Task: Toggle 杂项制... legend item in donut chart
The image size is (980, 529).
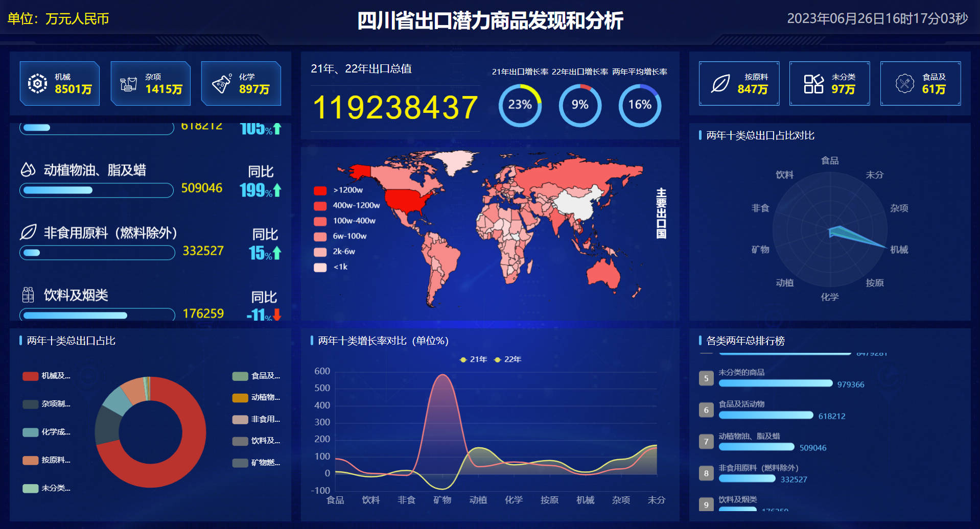Action: [46, 404]
